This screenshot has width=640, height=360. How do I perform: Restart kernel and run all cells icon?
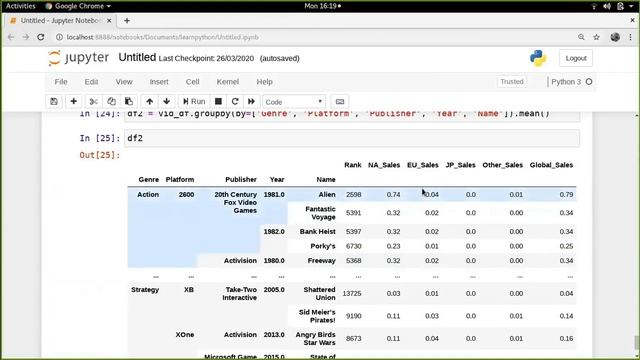pos(251,102)
